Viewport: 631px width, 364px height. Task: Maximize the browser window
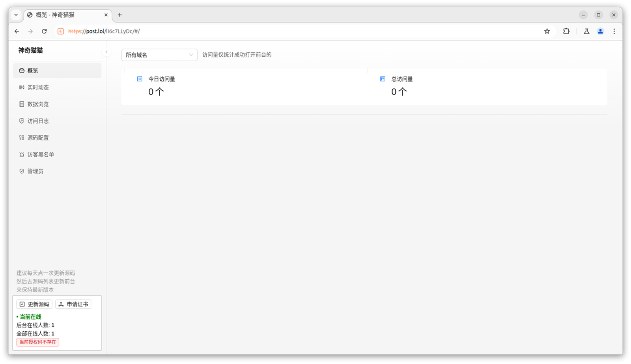coord(599,15)
